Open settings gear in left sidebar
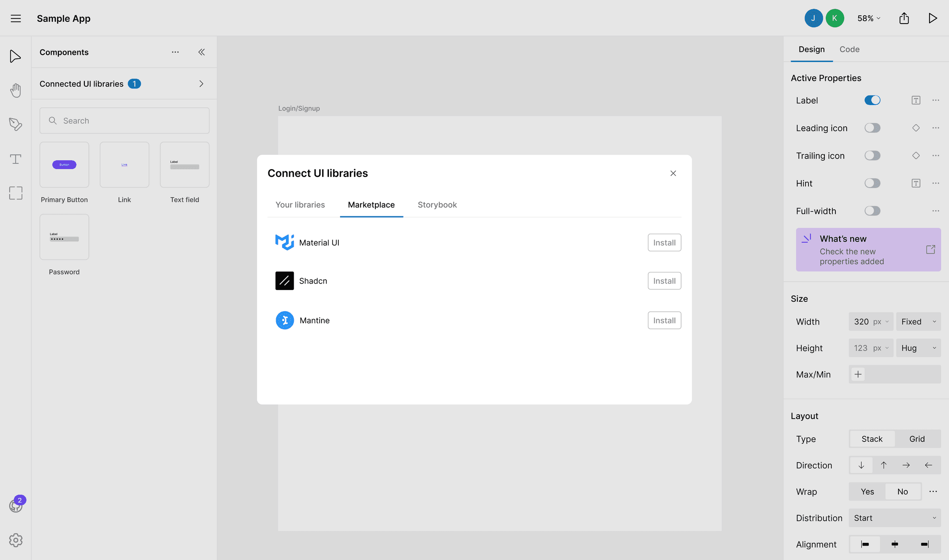The width and height of the screenshot is (949, 560). point(15,540)
